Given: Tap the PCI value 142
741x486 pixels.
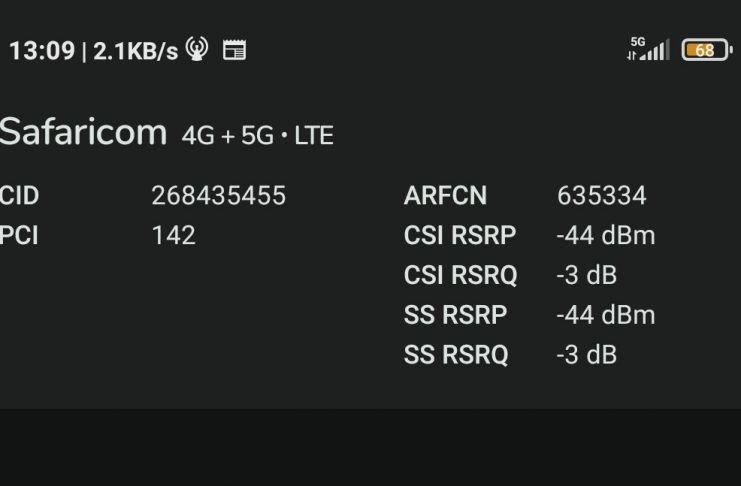Looking at the screenshot, I should (173, 235).
